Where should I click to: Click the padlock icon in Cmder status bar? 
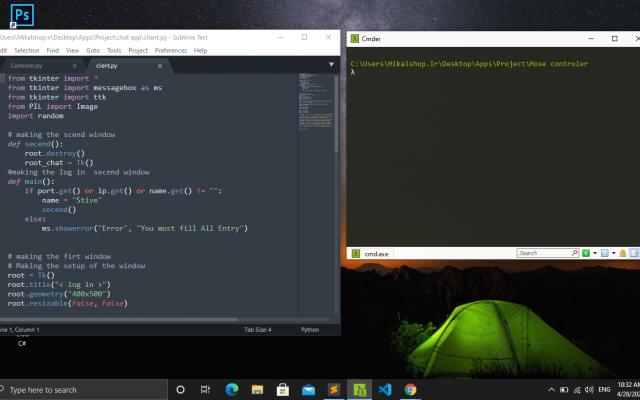(623, 253)
